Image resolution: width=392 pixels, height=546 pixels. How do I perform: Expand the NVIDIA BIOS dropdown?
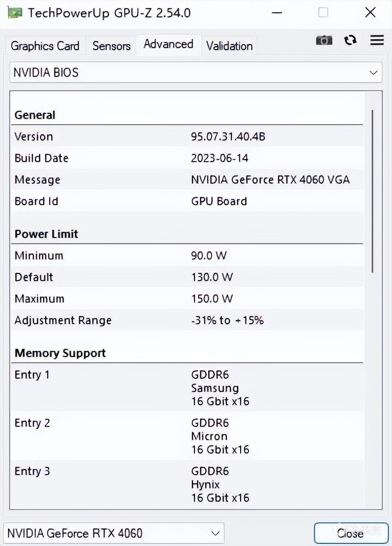[195, 72]
